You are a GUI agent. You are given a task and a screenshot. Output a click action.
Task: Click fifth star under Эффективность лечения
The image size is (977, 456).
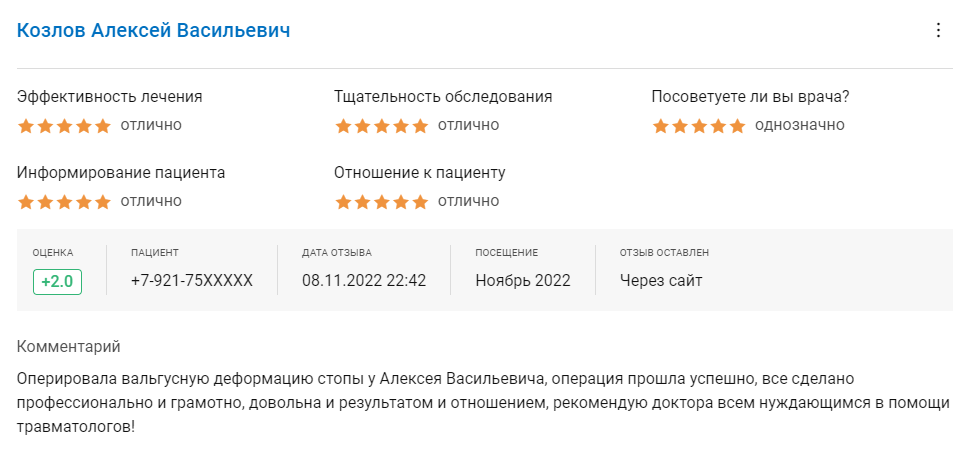(103, 126)
